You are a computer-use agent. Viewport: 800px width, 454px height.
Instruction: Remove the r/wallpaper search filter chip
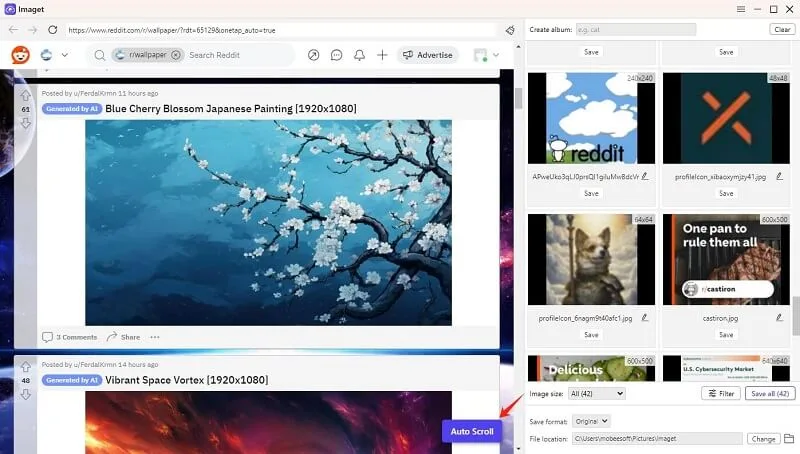(176, 55)
